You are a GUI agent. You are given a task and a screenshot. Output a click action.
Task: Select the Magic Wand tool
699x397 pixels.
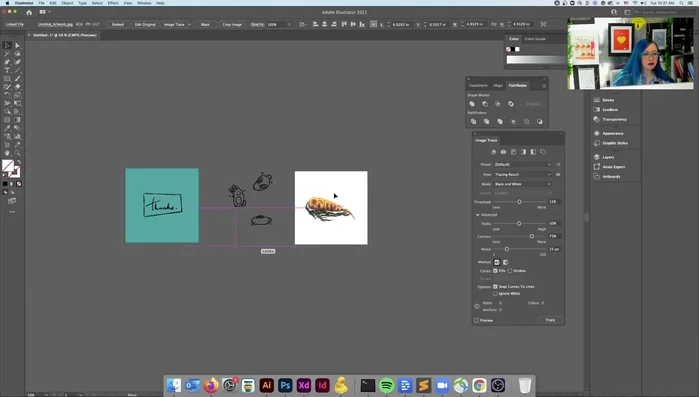coord(7,54)
